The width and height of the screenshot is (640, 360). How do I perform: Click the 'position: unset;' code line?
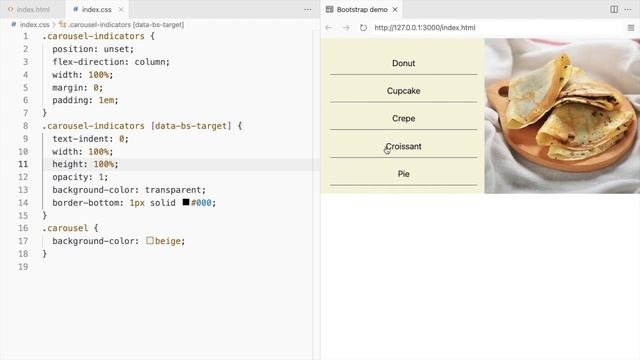[93, 49]
